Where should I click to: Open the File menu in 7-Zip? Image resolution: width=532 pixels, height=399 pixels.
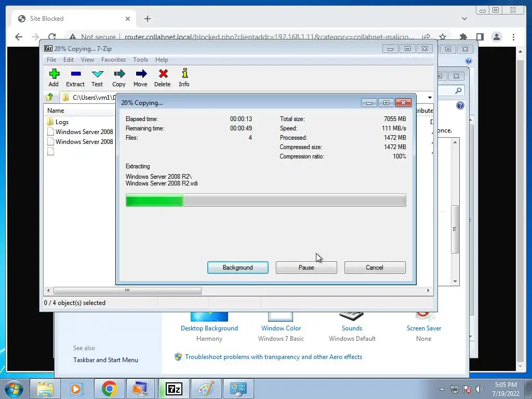click(51, 60)
